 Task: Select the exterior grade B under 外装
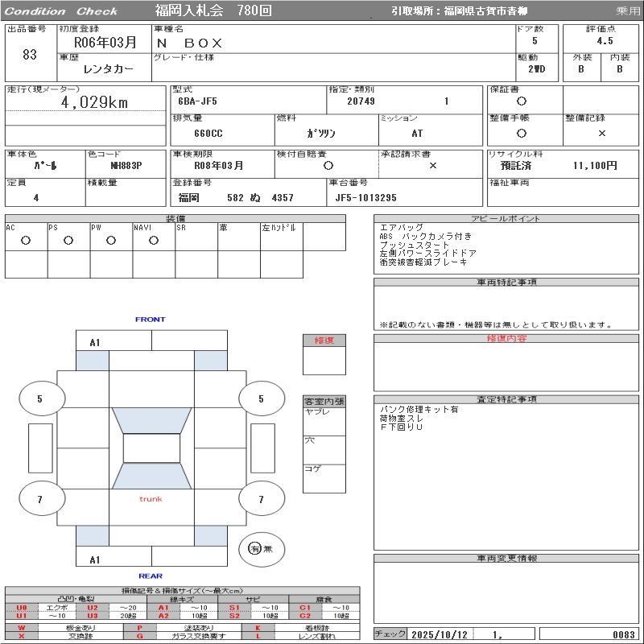580,69
